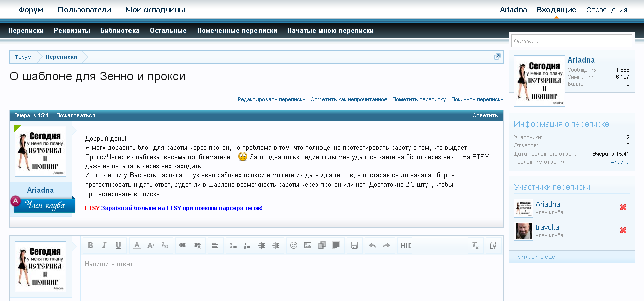Click the indent icon
644x301 pixels.
pos(276,245)
